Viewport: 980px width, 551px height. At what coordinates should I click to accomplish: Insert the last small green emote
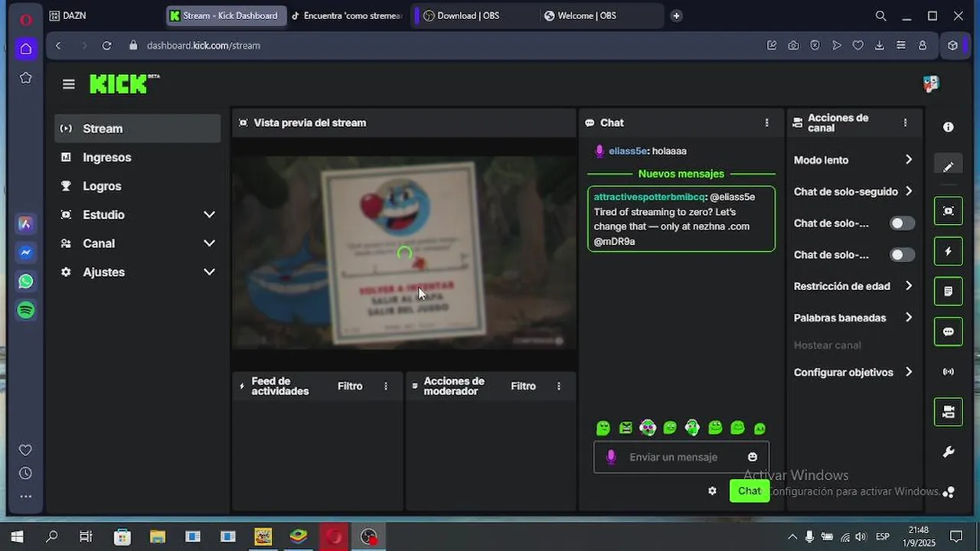click(759, 429)
